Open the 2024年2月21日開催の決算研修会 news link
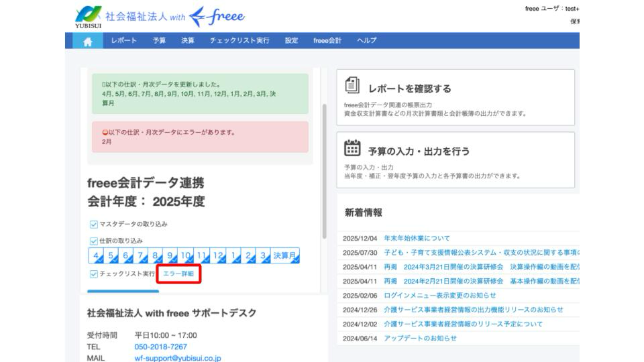 pyautogui.click(x=482, y=281)
